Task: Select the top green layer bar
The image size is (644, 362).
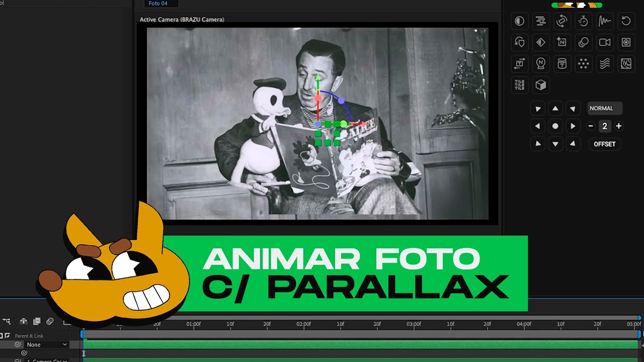Action: click(x=361, y=345)
